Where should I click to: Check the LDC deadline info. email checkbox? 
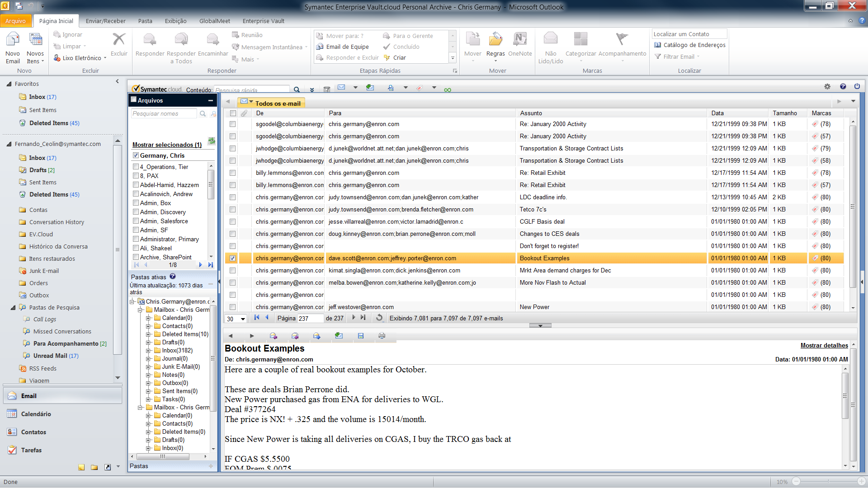coord(232,197)
